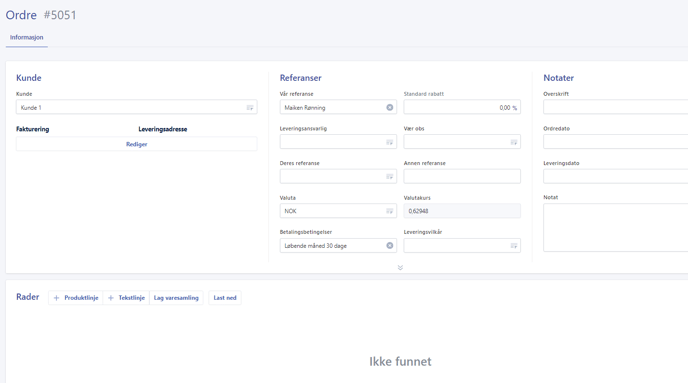Add a Tekstlinje row

pyautogui.click(x=126, y=298)
